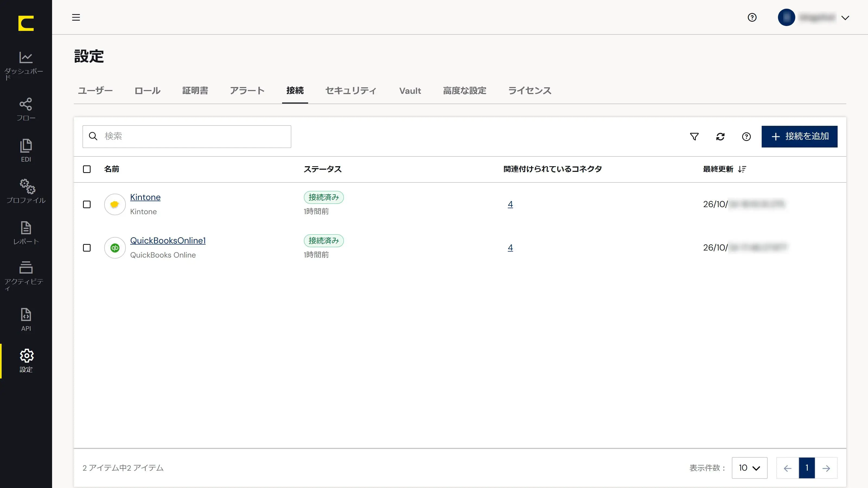Expand the user account dropdown chevron
This screenshot has width=868, height=488.
click(845, 18)
